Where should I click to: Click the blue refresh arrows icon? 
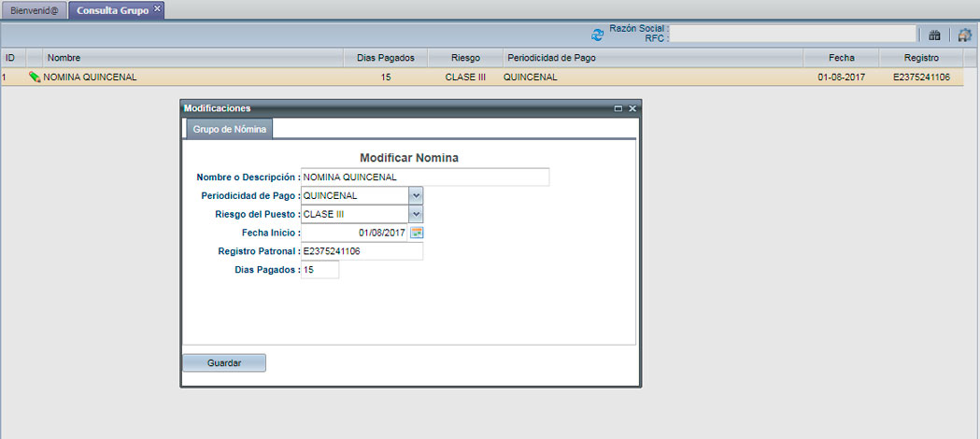click(x=598, y=35)
